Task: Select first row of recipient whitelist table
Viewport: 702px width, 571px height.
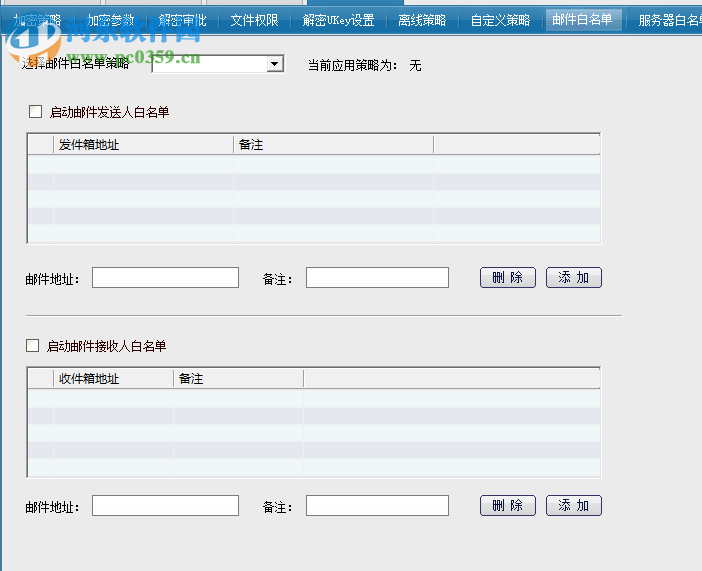Action: pos(314,398)
